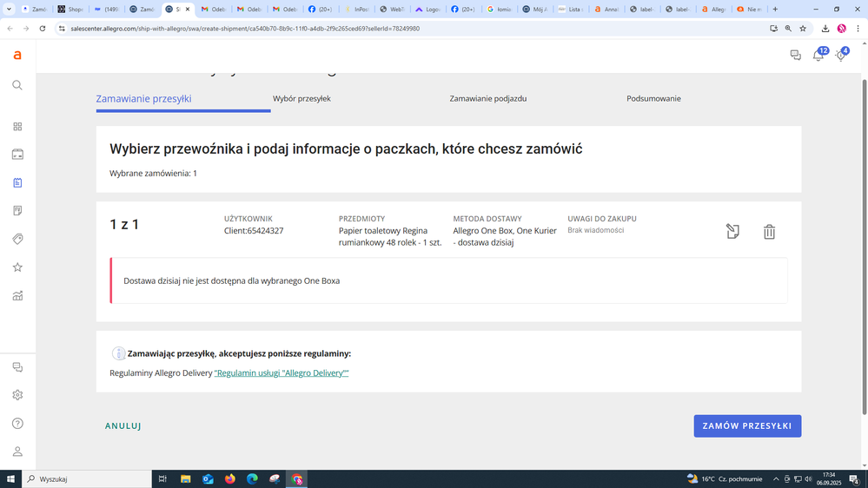This screenshot has height=488, width=868.
Task: Open the lightbulb tips icon with badge 4
Action: tap(841, 54)
